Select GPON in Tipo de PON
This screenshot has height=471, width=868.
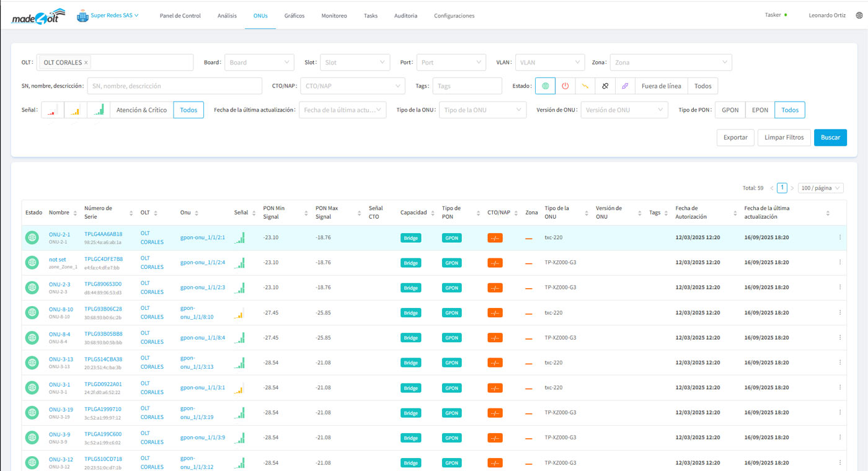pyautogui.click(x=730, y=110)
